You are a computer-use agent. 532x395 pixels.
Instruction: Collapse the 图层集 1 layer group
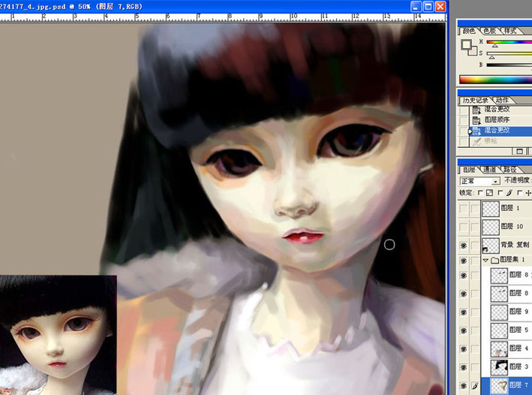pos(485,260)
